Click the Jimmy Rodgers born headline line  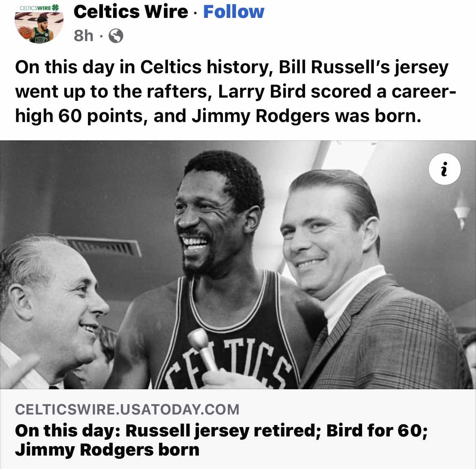coord(107,450)
